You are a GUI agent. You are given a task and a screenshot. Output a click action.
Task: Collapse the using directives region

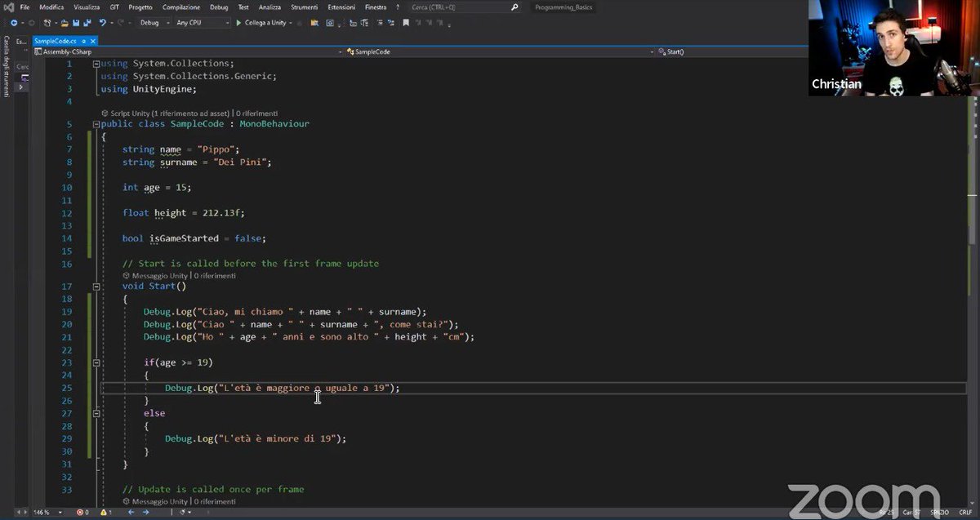pos(96,64)
